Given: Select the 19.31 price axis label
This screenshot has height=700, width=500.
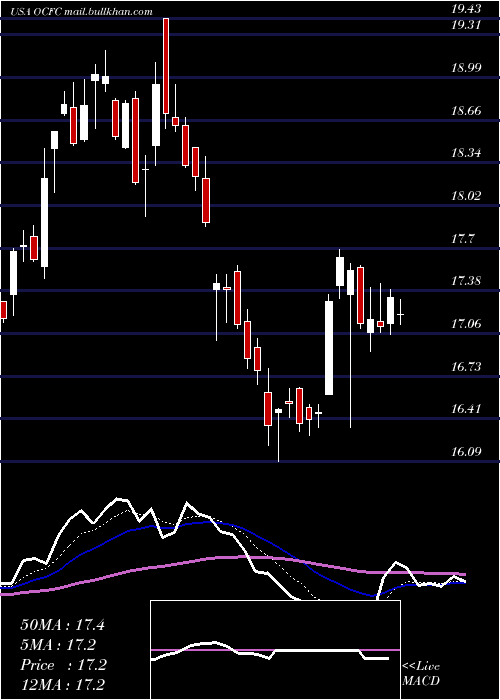Looking at the screenshot, I should [x=466, y=25].
